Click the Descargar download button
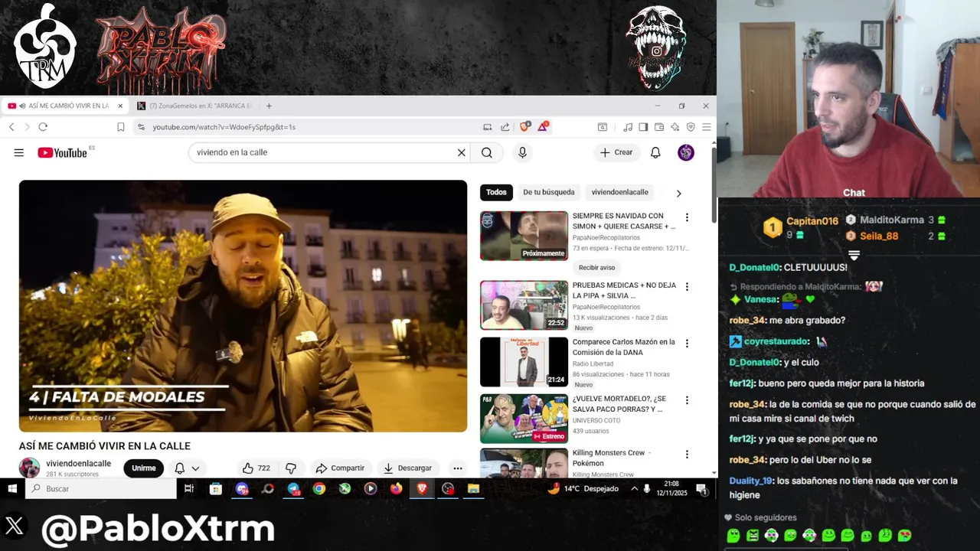 point(407,468)
